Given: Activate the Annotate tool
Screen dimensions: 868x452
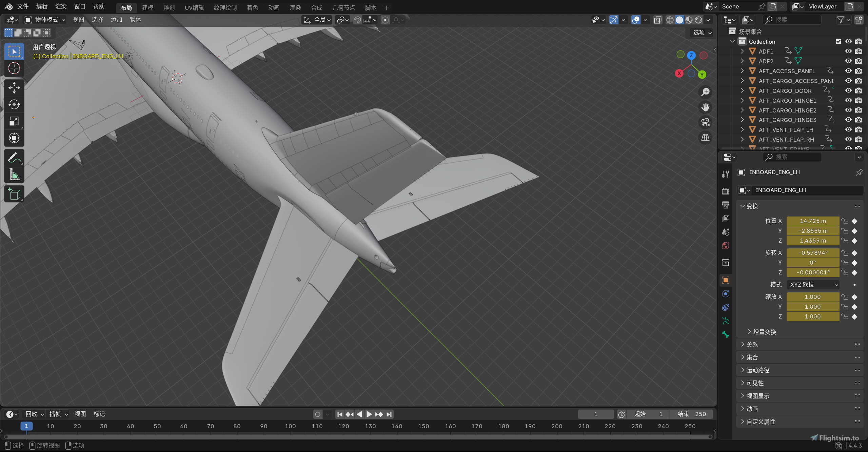Looking at the screenshot, I should 14,157.
